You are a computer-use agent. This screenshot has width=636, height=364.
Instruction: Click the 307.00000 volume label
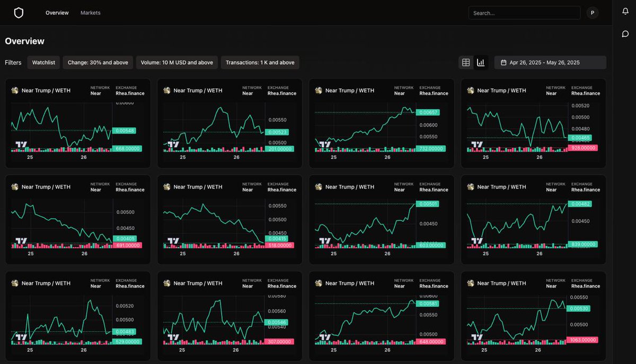[x=280, y=342]
